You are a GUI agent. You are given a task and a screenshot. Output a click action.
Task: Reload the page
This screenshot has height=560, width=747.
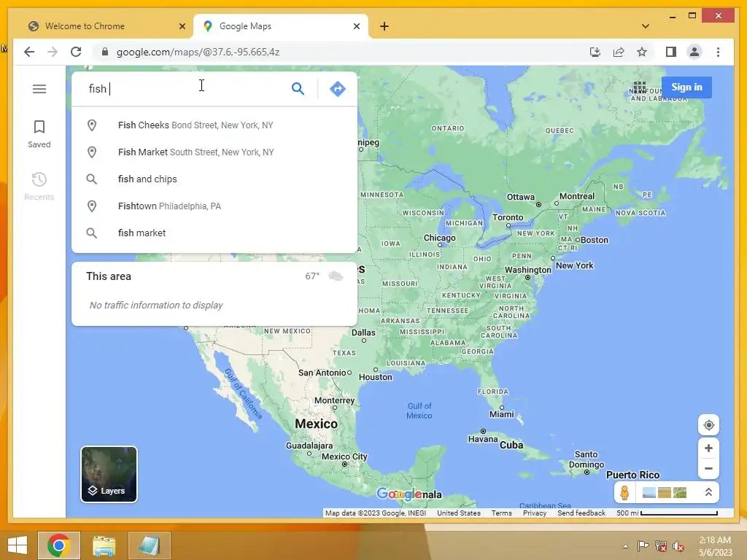tap(76, 52)
